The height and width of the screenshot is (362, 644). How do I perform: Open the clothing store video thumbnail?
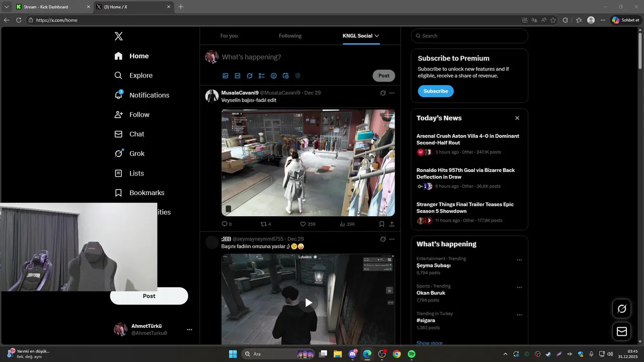[x=308, y=162]
